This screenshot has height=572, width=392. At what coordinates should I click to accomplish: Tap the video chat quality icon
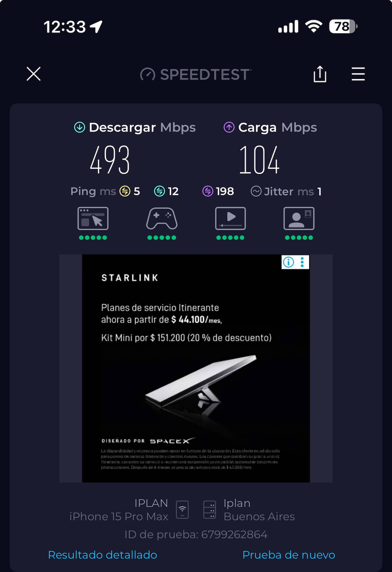pyautogui.click(x=299, y=218)
